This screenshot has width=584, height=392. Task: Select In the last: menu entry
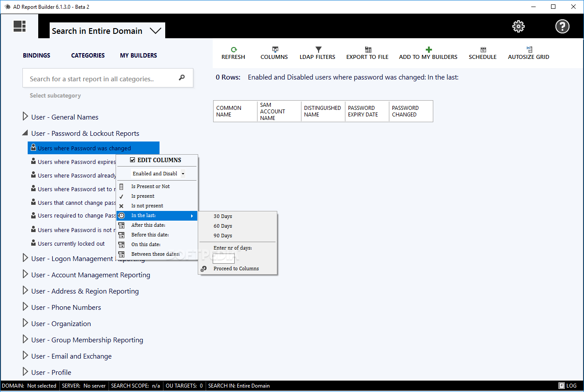(157, 215)
